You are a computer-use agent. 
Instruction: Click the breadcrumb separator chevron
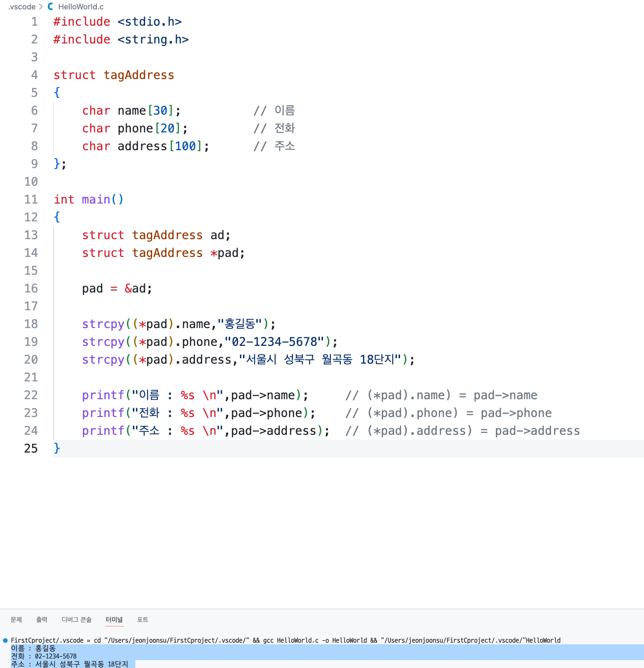tap(41, 7)
